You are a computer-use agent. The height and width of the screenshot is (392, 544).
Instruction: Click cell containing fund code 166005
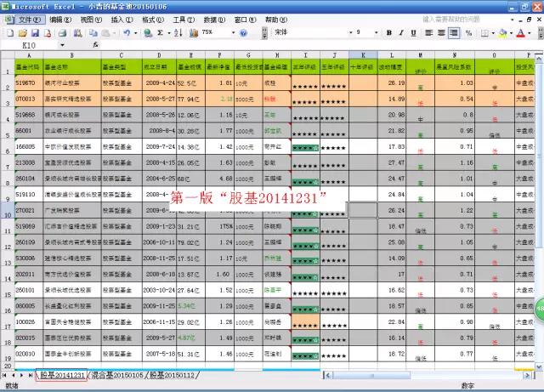pos(29,146)
